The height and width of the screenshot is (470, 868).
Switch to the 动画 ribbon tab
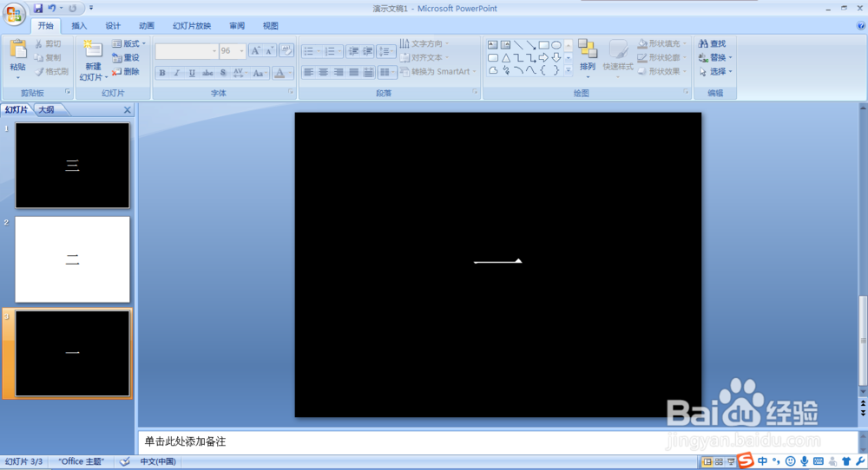click(x=147, y=26)
